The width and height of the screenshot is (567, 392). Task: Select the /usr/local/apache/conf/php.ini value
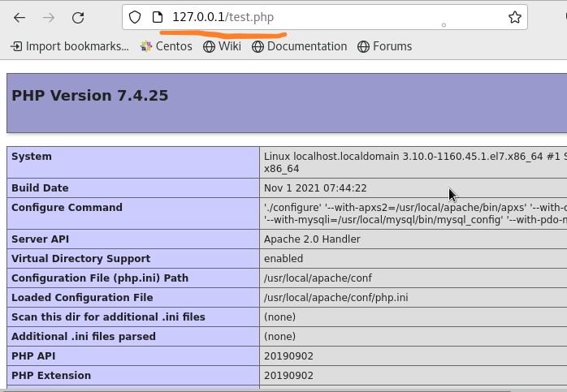coord(336,298)
